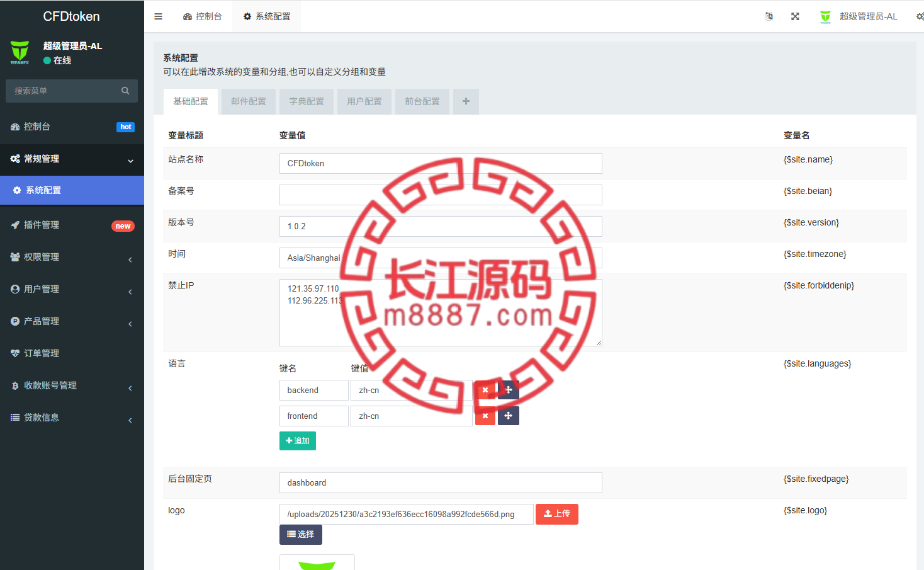Click the {$site.forbiddenip} variable name text

(x=819, y=285)
